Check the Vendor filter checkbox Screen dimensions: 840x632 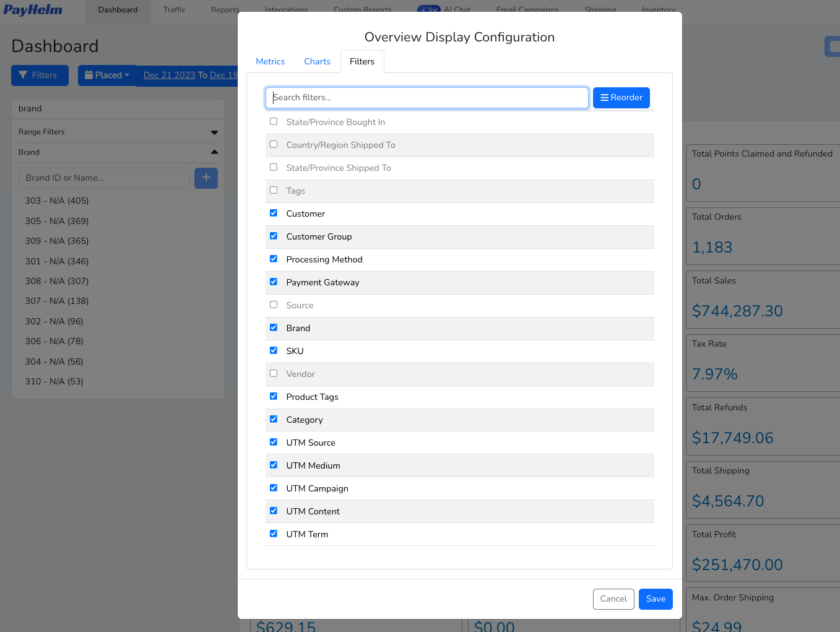point(274,373)
